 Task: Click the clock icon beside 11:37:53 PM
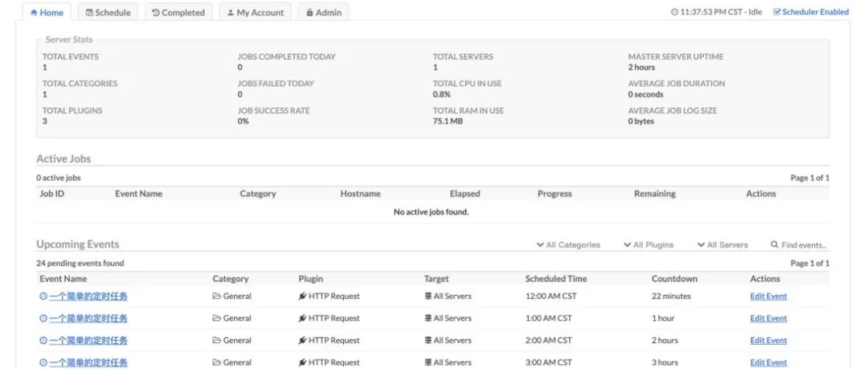(x=674, y=11)
